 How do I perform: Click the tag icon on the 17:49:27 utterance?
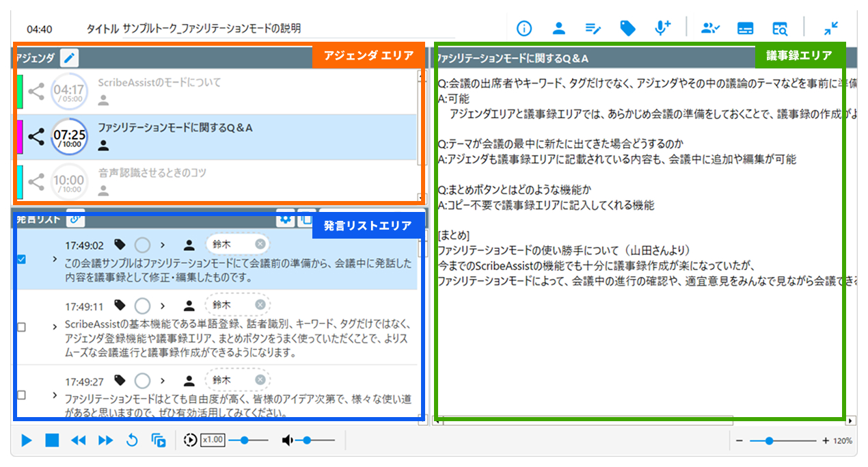[x=120, y=380]
